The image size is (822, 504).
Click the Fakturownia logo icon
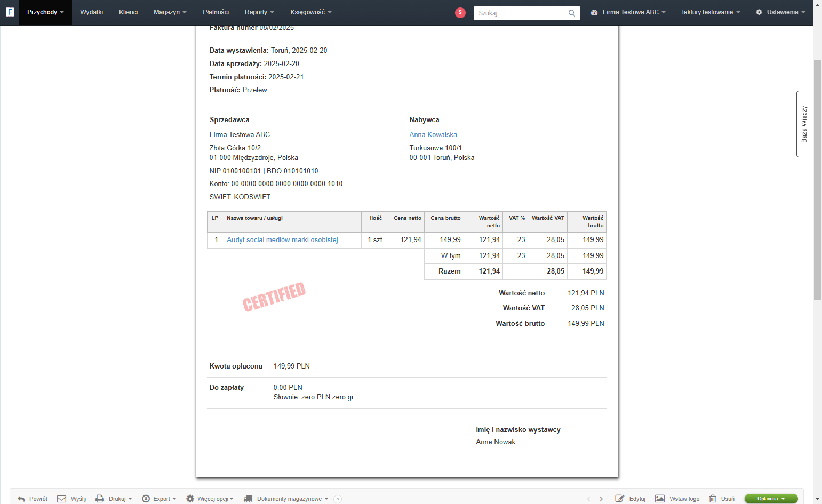point(10,12)
